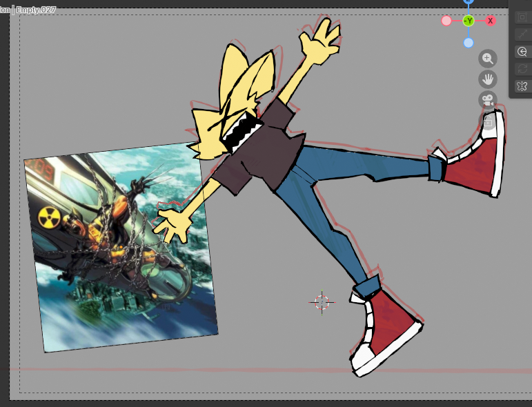Click the light red negative X gizmo circle
532x407 pixels.
point(446,21)
